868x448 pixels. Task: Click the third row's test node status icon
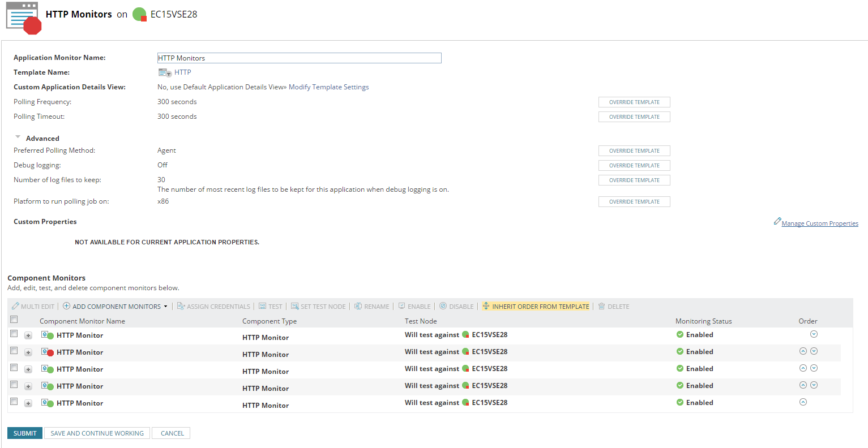click(x=465, y=369)
